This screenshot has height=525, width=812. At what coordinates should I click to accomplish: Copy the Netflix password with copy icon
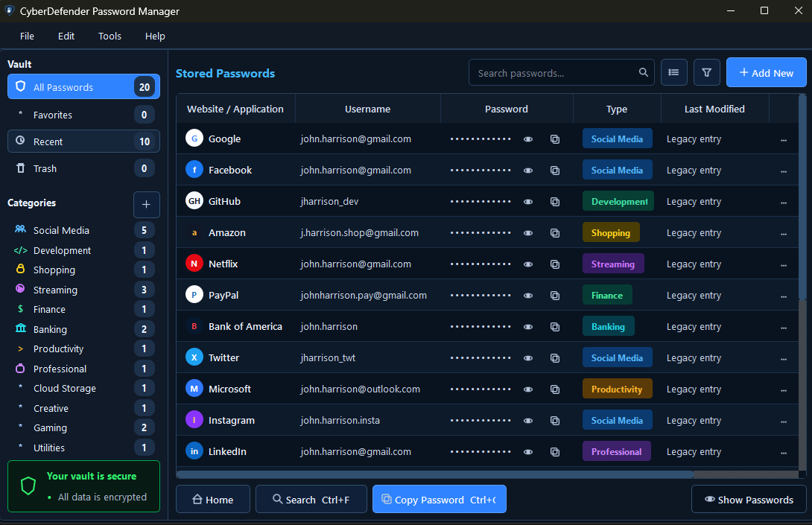coord(555,264)
